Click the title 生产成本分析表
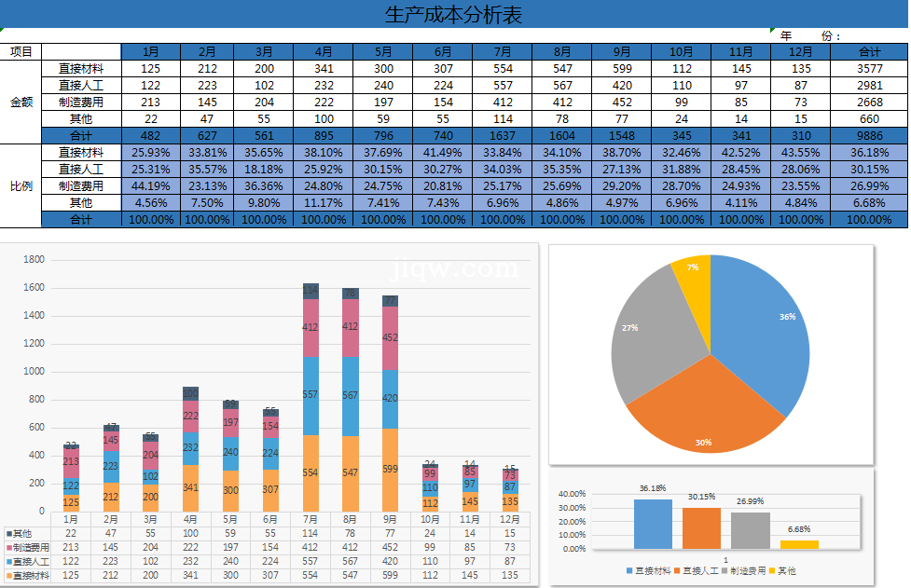Image resolution: width=911 pixels, height=588 pixels. [x=453, y=14]
